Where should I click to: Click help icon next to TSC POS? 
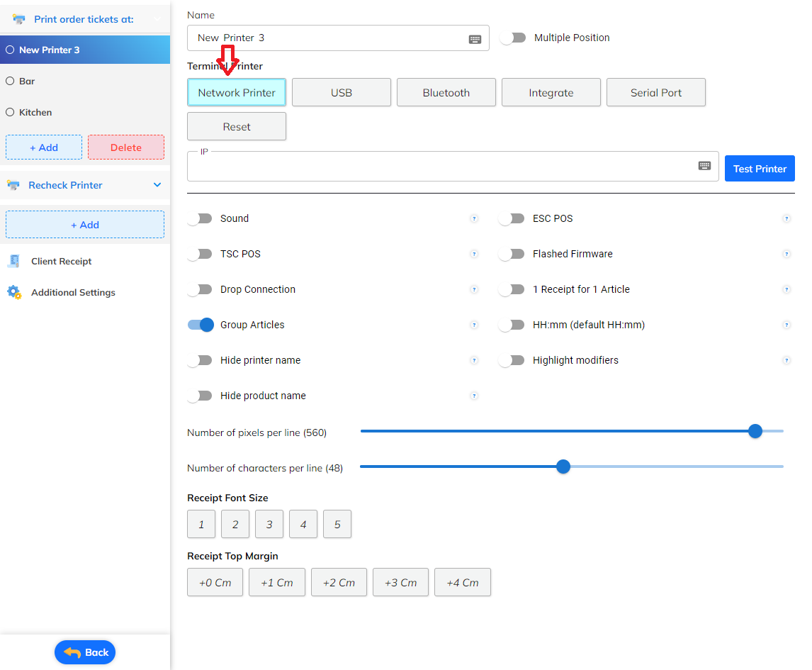474,254
